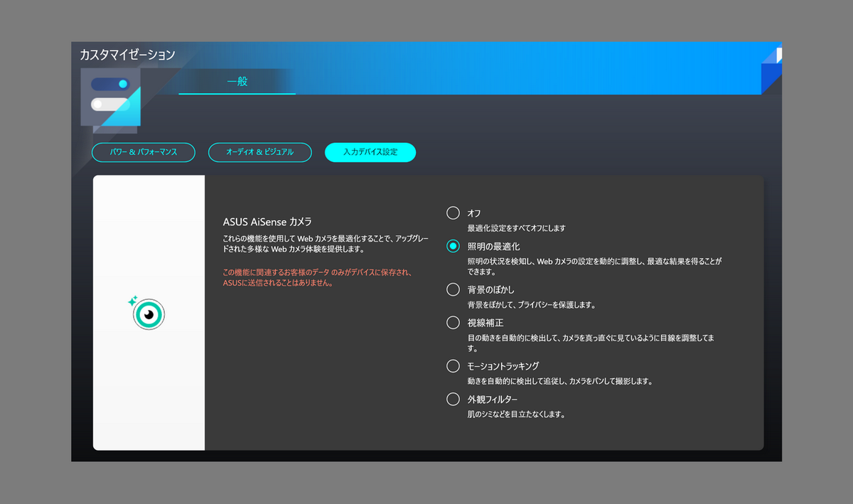Select the オフ radio button
853x504 pixels.
453,213
